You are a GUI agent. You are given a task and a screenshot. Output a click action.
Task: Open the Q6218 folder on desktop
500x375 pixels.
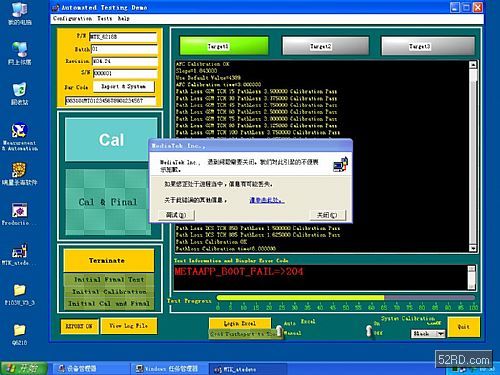click(19, 334)
